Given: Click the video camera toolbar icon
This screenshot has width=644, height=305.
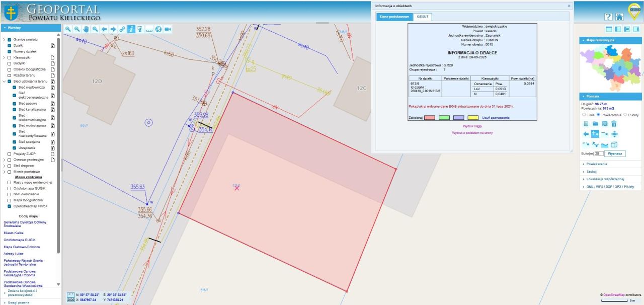Looking at the screenshot, I should [168, 29].
